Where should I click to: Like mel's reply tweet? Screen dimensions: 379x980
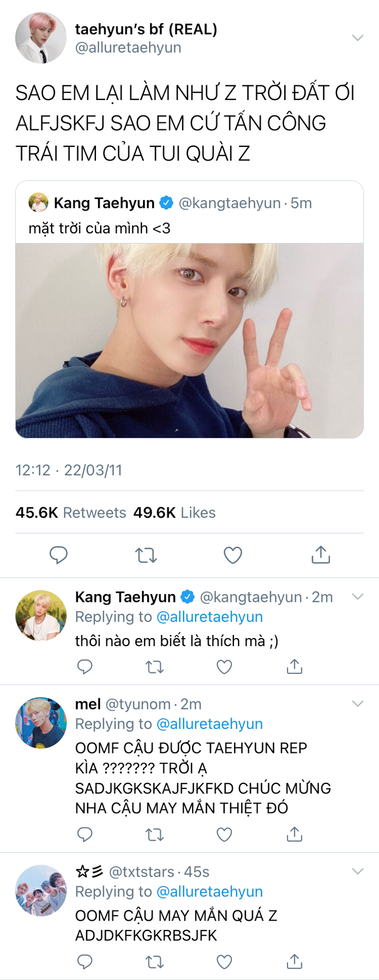pyautogui.click(x=224, y=835)
